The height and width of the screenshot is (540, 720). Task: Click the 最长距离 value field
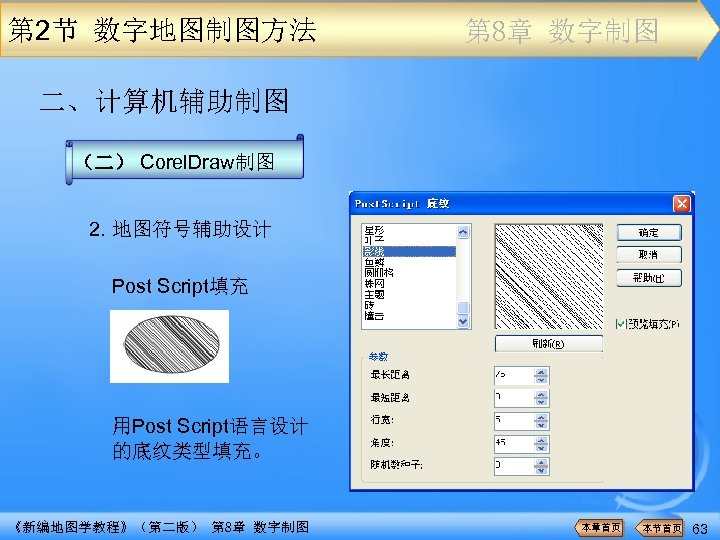pyautogui.click(x=514, y=376)
